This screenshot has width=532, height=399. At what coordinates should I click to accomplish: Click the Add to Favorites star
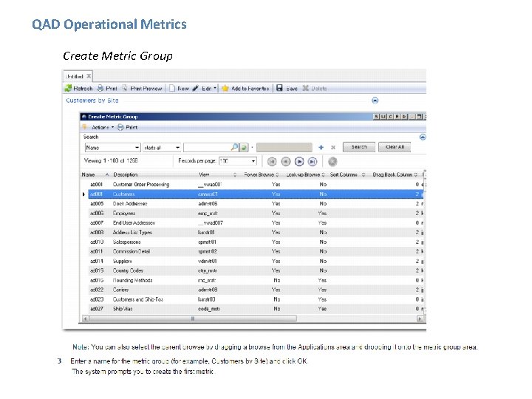[225, 88]
